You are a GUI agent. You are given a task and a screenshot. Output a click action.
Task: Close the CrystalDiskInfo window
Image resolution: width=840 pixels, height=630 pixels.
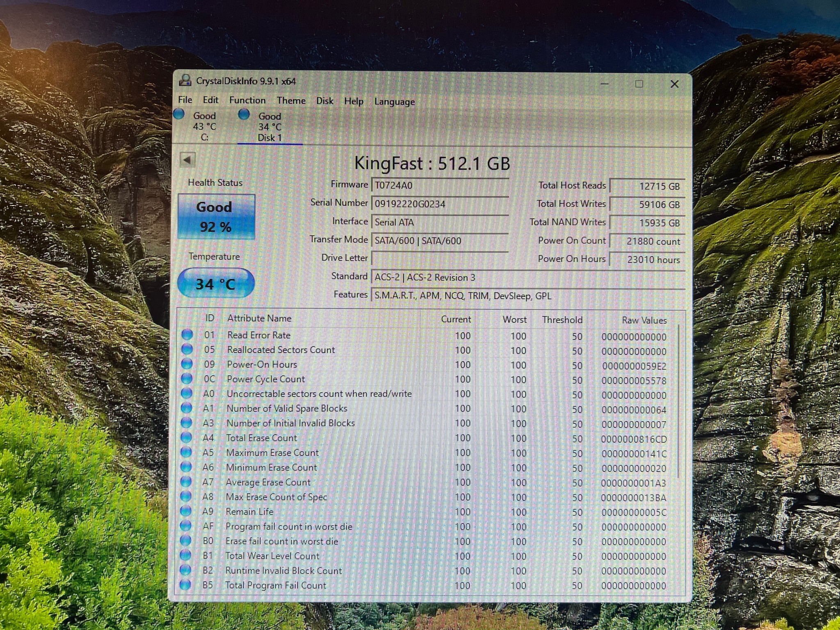point(674,84)
